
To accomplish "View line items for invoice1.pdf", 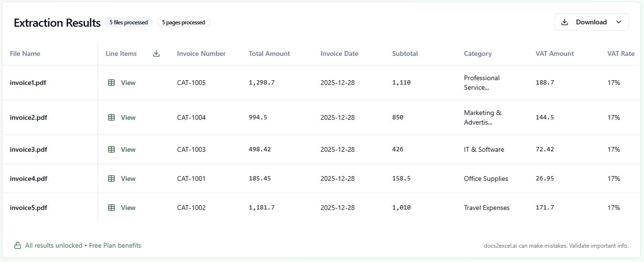I will [x=128, y=83].
